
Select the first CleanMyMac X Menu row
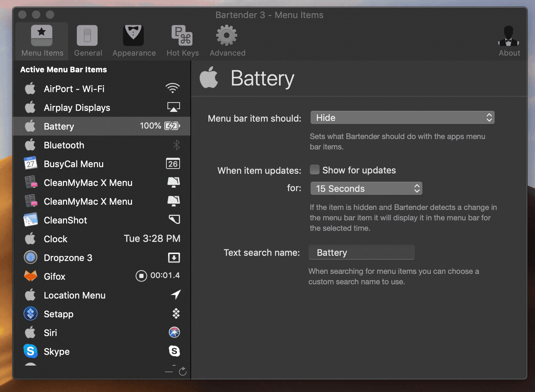[101, 182]
